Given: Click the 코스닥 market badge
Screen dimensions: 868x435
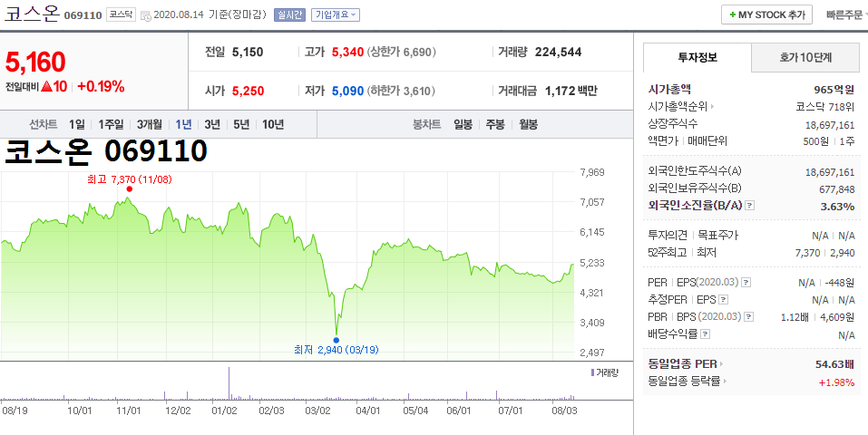Looking at the screenshot, I should 120,14.
